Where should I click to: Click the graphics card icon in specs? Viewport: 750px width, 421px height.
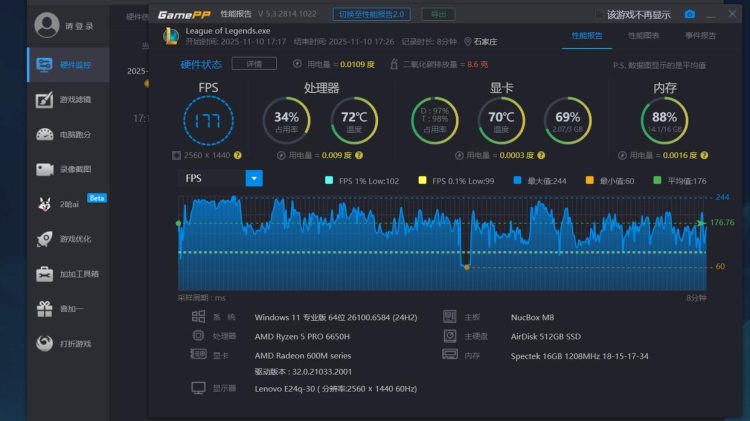click(198, 354)
